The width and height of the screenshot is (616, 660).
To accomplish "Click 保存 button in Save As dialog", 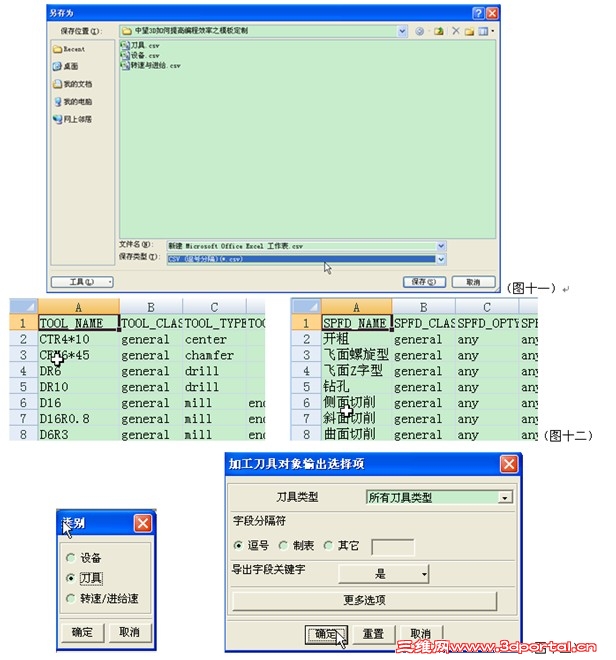I will point(424,282).
